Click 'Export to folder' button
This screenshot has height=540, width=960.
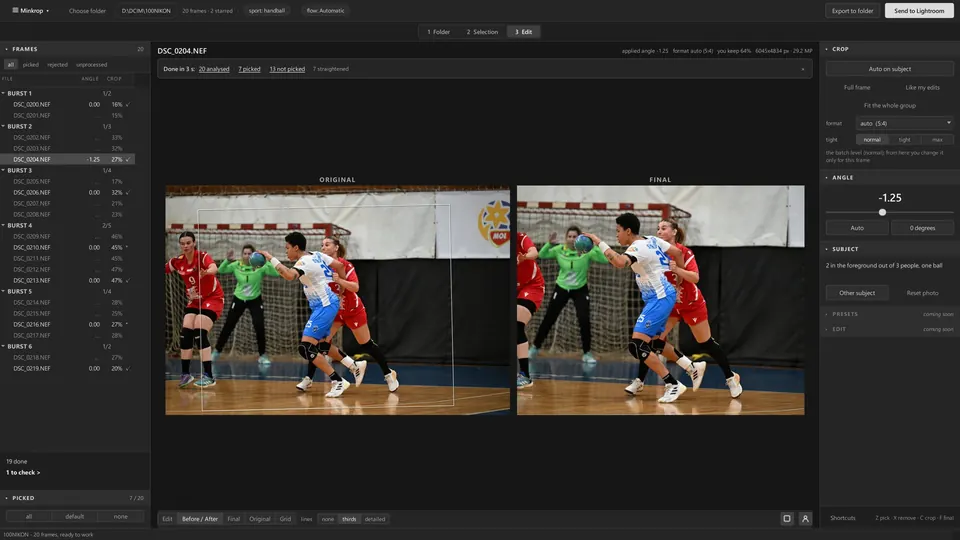(x=852, y=11)
